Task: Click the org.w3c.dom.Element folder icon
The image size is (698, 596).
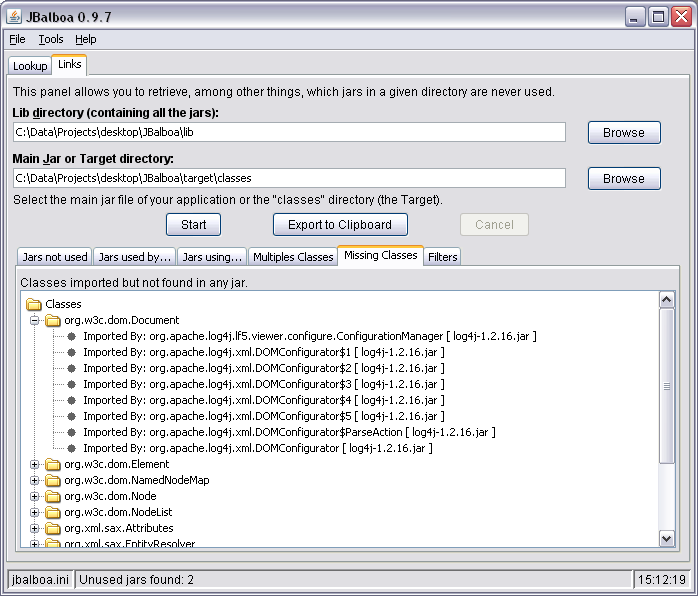Action: coord(53,465)
